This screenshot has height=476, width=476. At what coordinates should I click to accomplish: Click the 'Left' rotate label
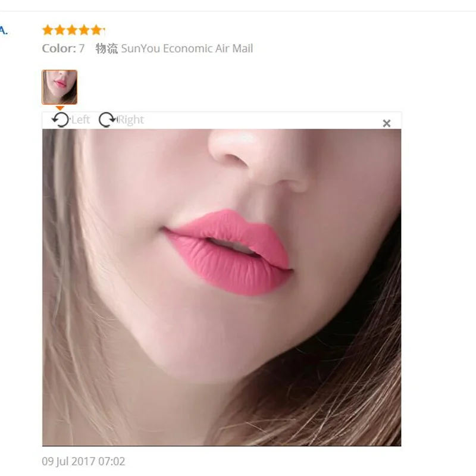(80, 120)
